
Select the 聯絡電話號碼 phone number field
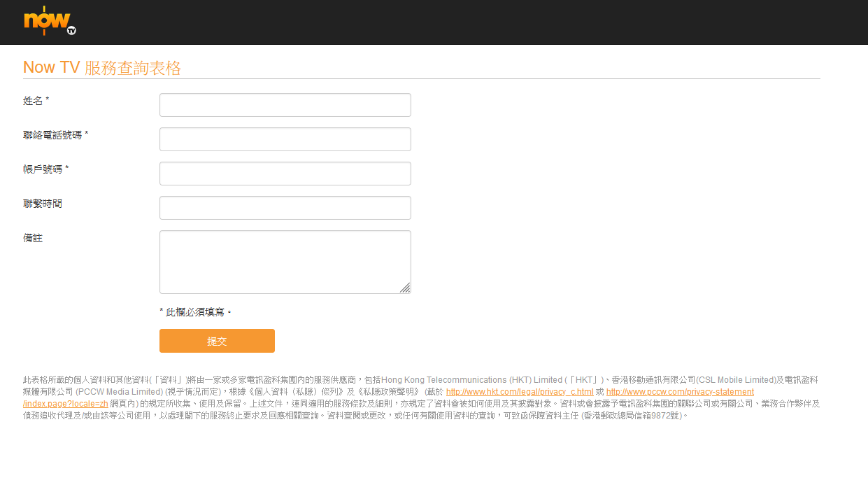[285, 139]
